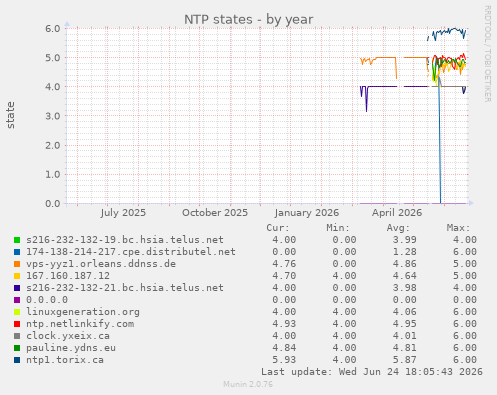Select legend label linuxgeneration.org
The width and height of the screenshot is (497, 395).
pyautogui.click(x=83, y=312)
